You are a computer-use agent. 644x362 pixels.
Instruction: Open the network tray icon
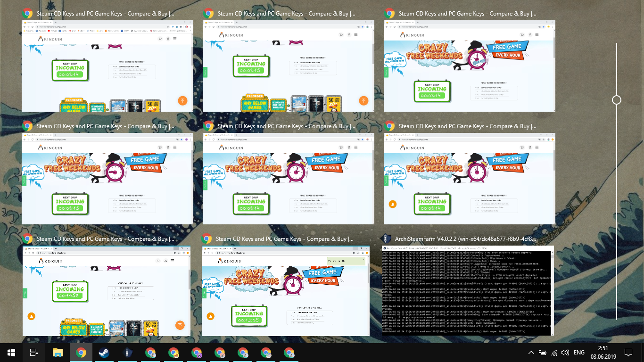point(554,353)
